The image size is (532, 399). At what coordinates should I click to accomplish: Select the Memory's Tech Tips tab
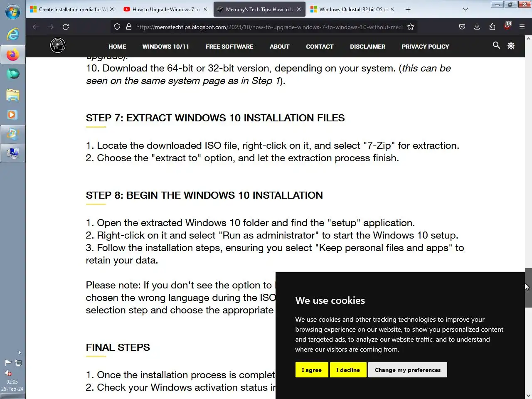coord(259,9)
